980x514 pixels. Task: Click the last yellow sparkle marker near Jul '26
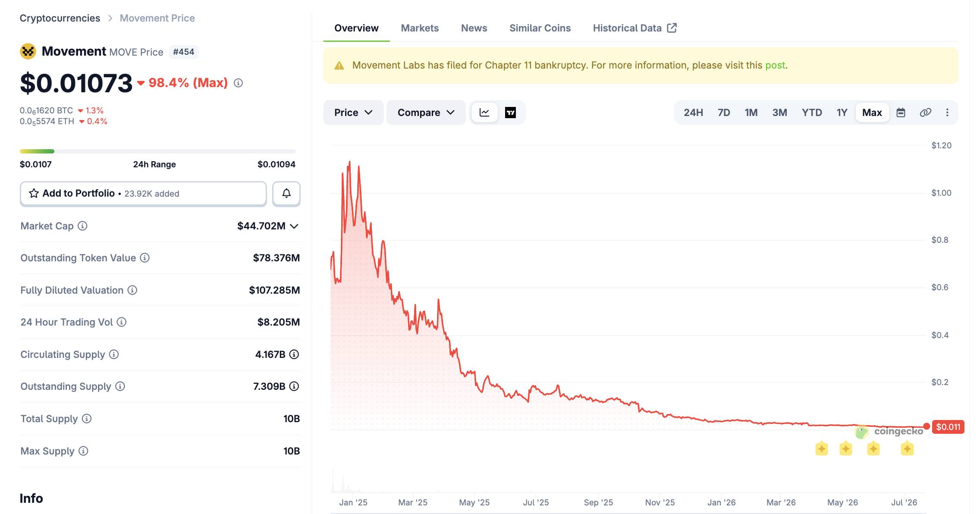(x=907, y=449)
